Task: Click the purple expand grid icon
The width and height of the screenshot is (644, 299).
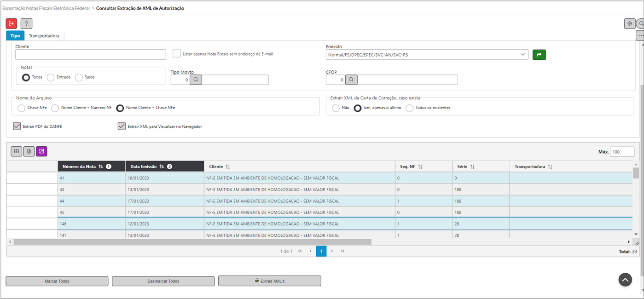Action: [x=41, y=151]
